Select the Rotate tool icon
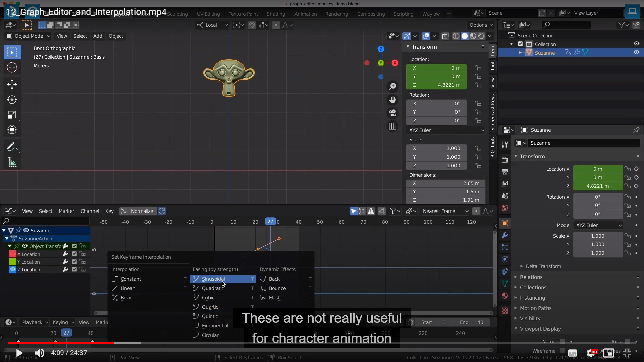The image size is (644, 362). (x=12, y=100)
